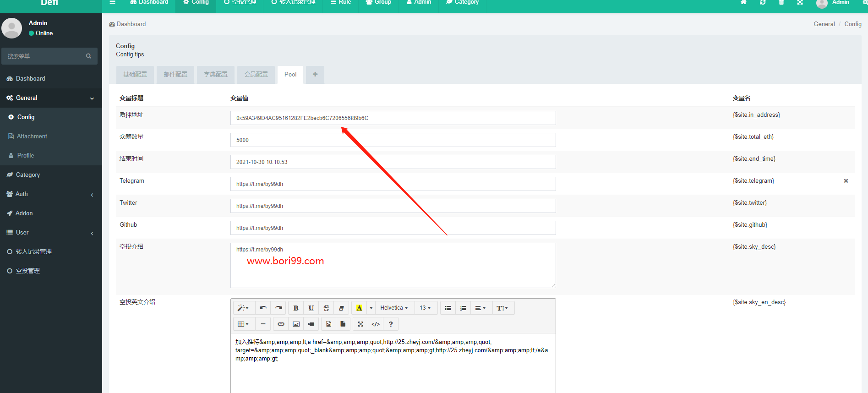
Task: Open Profile in the sidebar
Action: (x=51, y=156)
